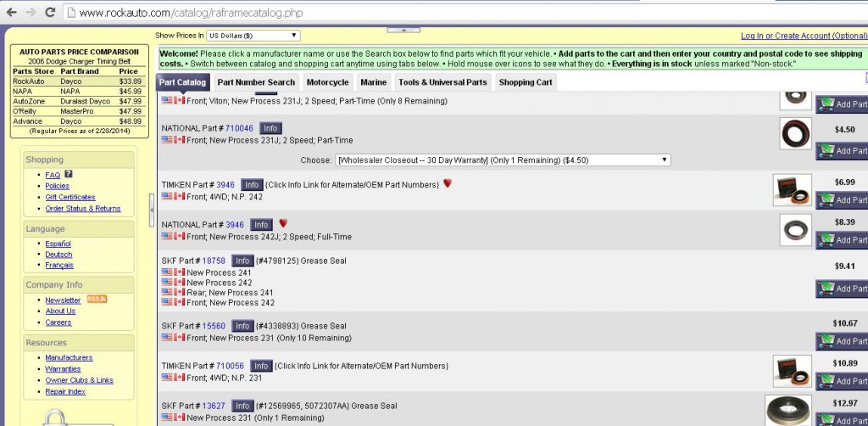This screenshot has width=868, height=426.
Task: Click Info button for SKF 15560
Action: 242,326
